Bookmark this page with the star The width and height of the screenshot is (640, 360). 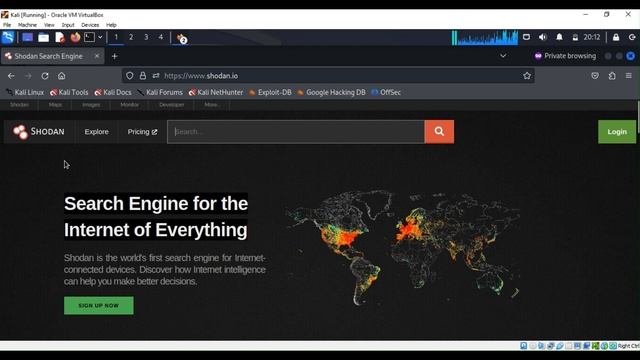pos(527,76)
